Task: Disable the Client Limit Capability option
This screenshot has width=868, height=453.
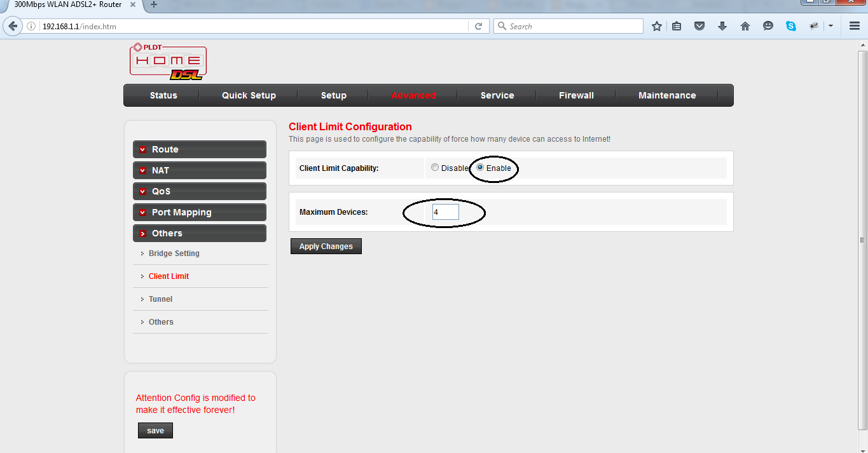Action: click(435, 167)
